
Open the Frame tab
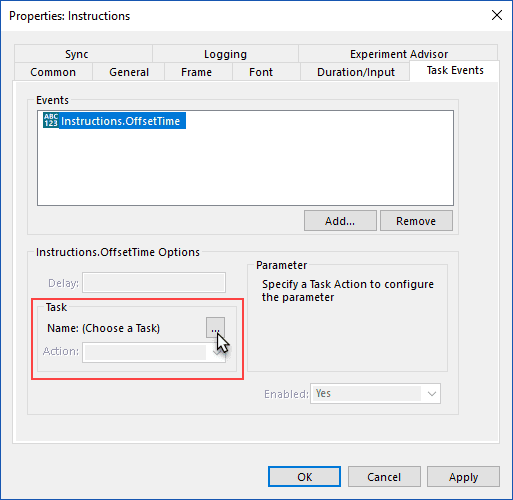pyautogui.click(x=197, y=72)
